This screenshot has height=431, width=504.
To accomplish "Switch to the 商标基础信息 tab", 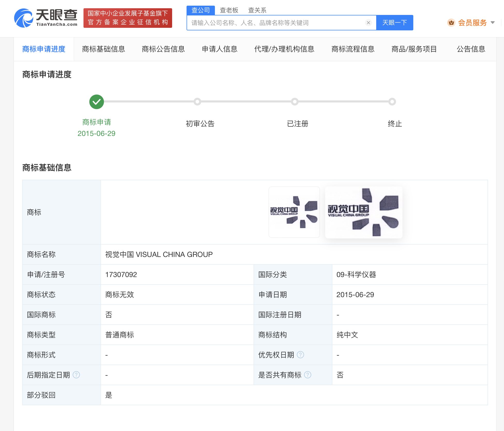I will [x=104, y=49].
